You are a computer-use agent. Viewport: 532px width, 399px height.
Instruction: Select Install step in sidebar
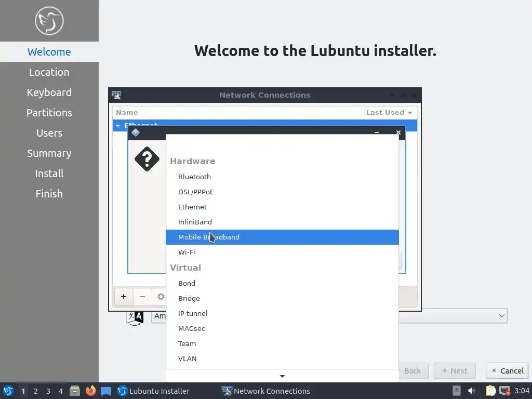(49, 174)
